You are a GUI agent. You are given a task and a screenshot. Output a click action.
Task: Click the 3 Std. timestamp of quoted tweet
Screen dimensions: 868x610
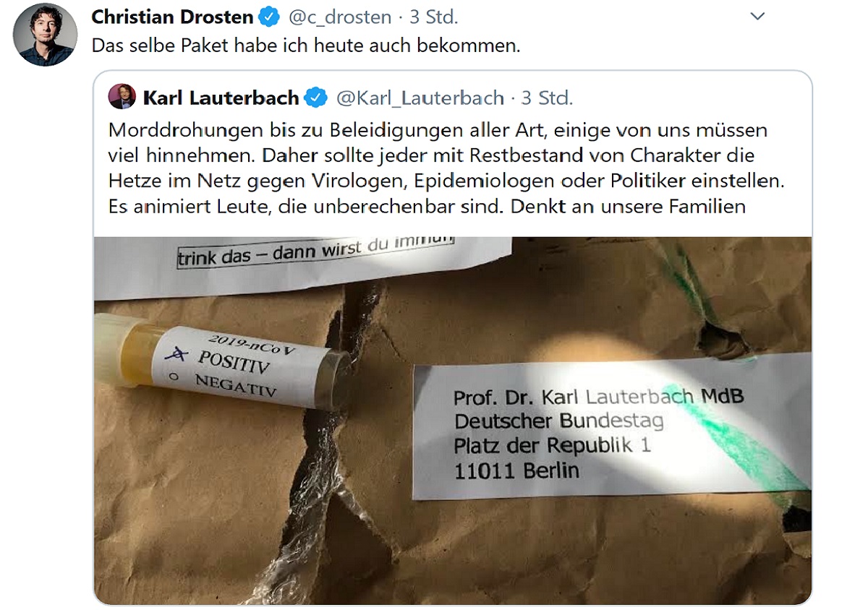click(x=548, y=98)
